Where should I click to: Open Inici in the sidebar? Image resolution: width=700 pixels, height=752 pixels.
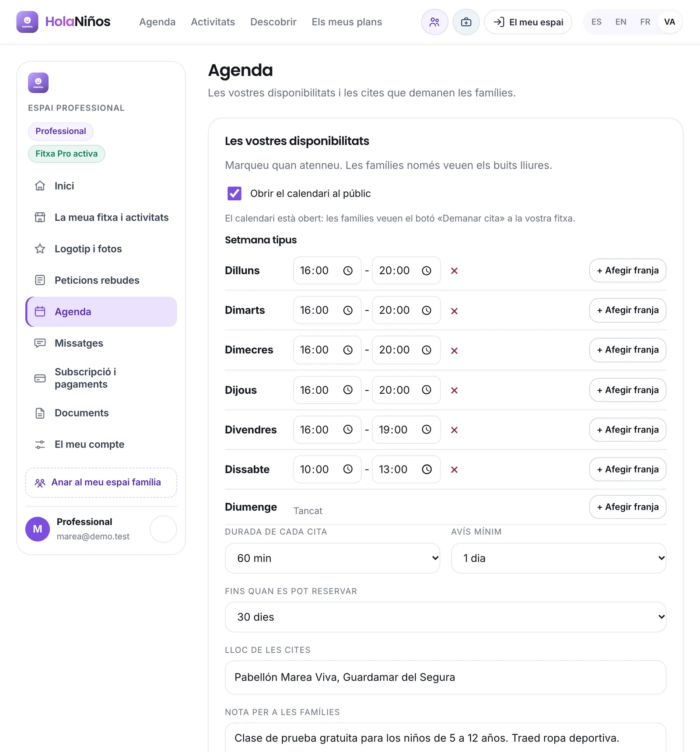tap(101, 186)
